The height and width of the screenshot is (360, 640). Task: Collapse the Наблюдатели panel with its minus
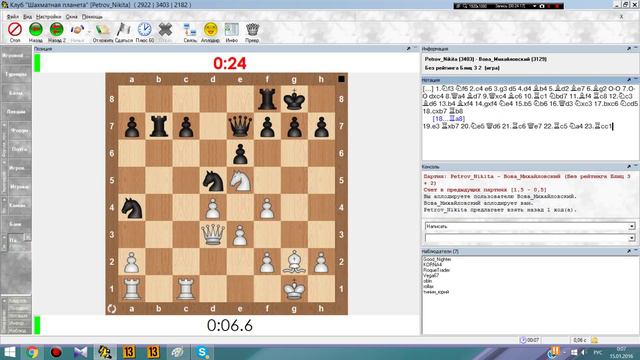point(636,251)
